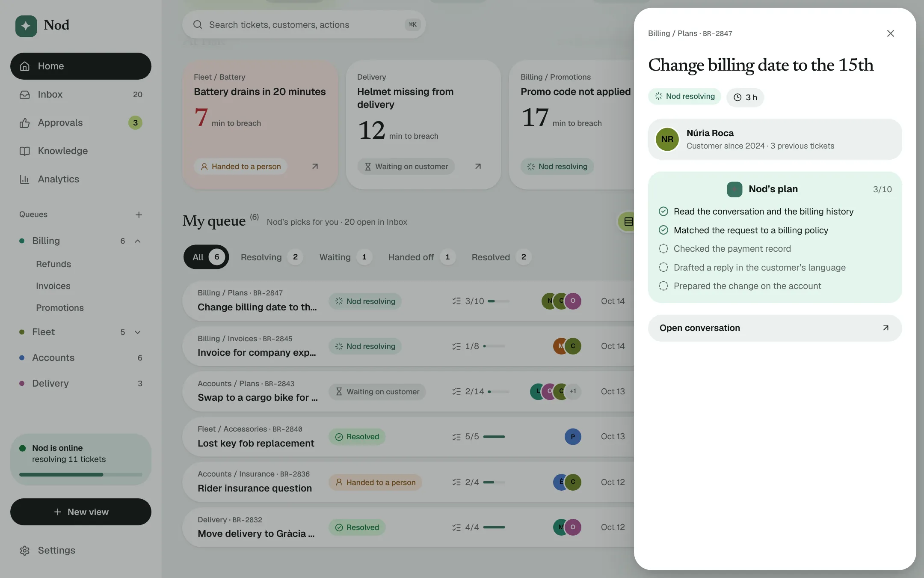Switch to Waiting tab
Image resolution: width=924 pixels, height=578 pixels.
point(346,257)
